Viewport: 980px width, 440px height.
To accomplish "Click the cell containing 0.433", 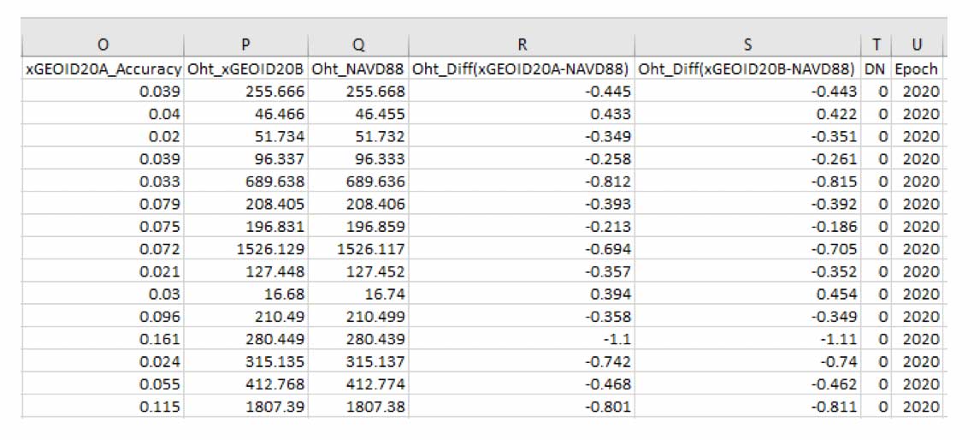I will (521, 114).
